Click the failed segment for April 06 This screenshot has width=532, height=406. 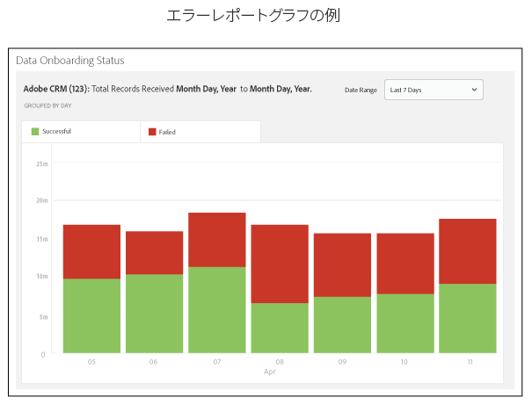155,253
